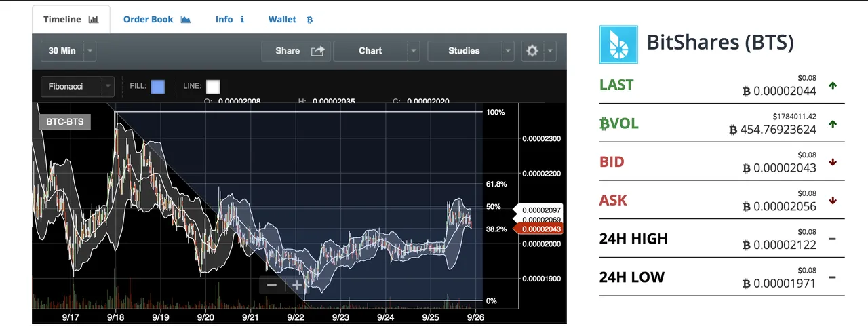Expand the Fibonacci drawing tool dropdown
Viewport: 868px width, 331px height.
tap(108, 87)
